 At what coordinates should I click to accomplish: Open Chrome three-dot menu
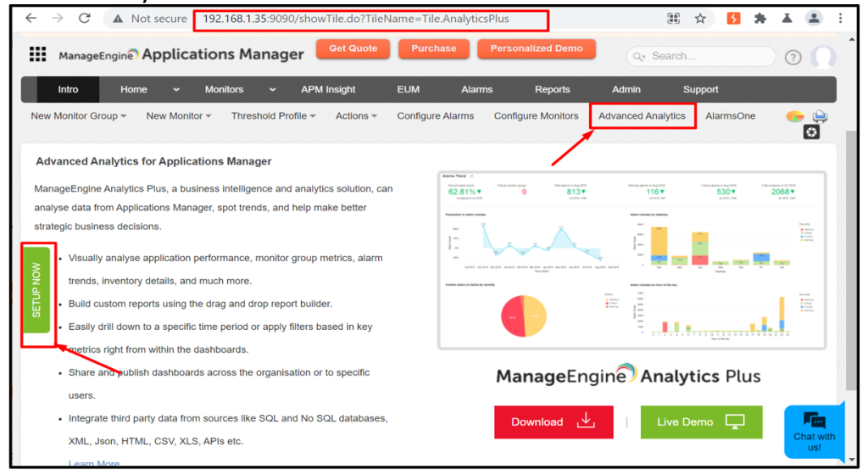[840, 19]
